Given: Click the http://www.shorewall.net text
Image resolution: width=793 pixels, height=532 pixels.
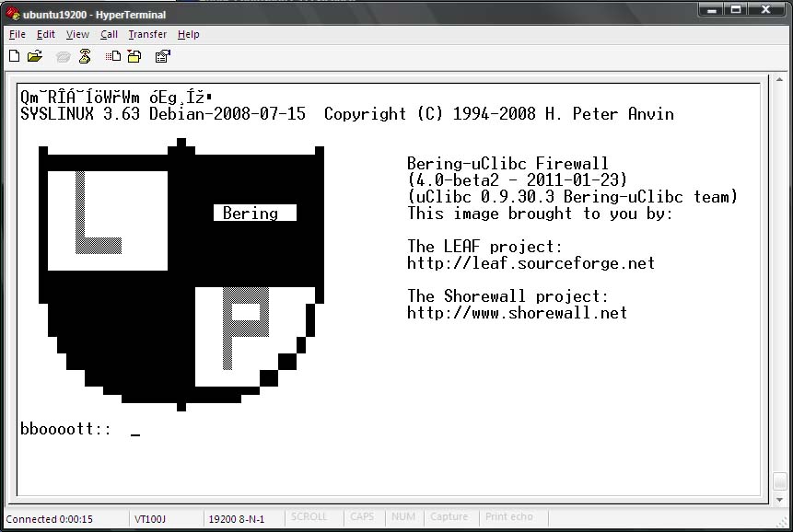Looking at the screenshot, I should point(517,313).
